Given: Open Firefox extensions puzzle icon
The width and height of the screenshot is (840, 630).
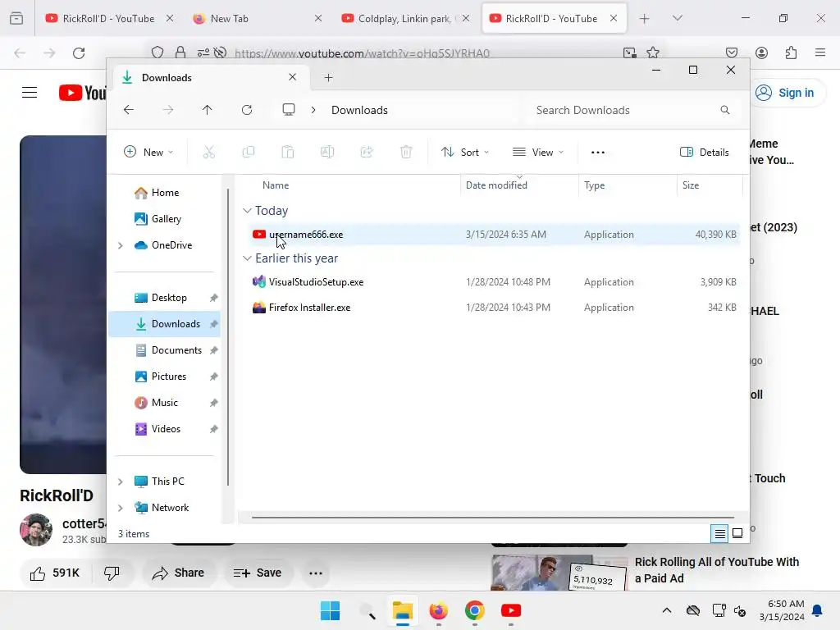Looking at the screenshot, I should point(791,52).
